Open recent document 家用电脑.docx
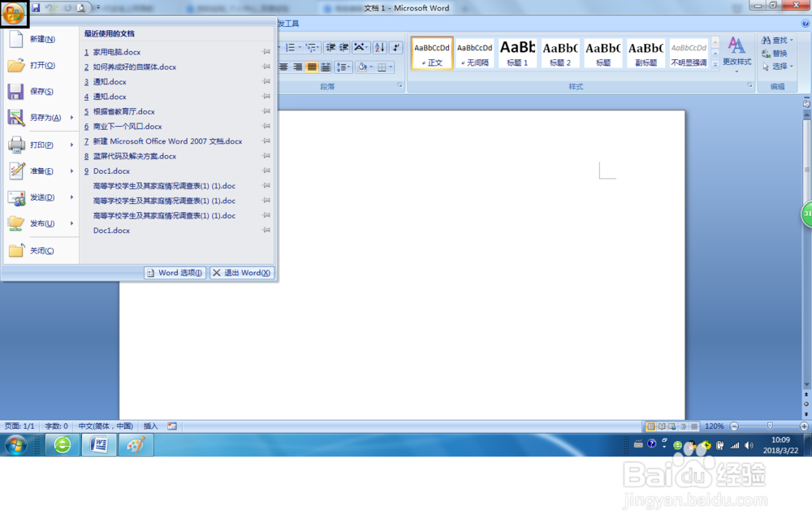Screen dimensions: 812x528 click(x=178, y=52)
